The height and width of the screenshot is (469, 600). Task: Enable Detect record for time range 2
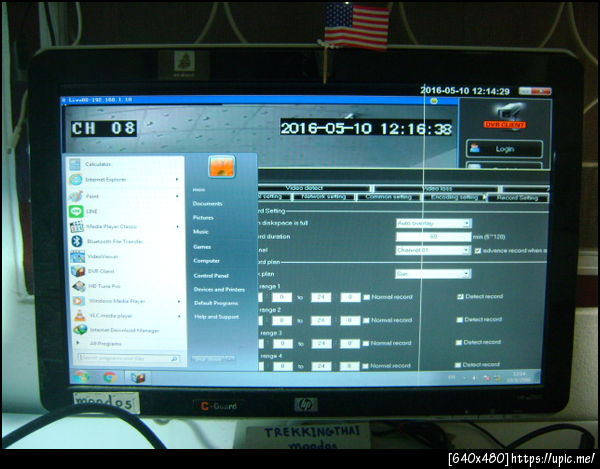pos(460,319)
